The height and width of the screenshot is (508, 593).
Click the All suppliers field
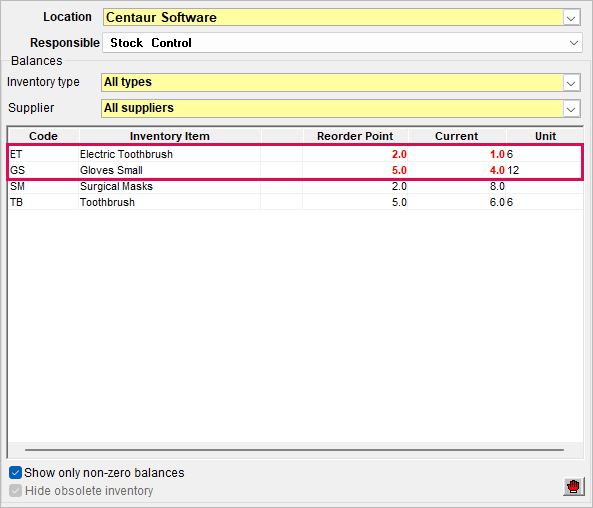pyautogui.click(x=332, y=109)
